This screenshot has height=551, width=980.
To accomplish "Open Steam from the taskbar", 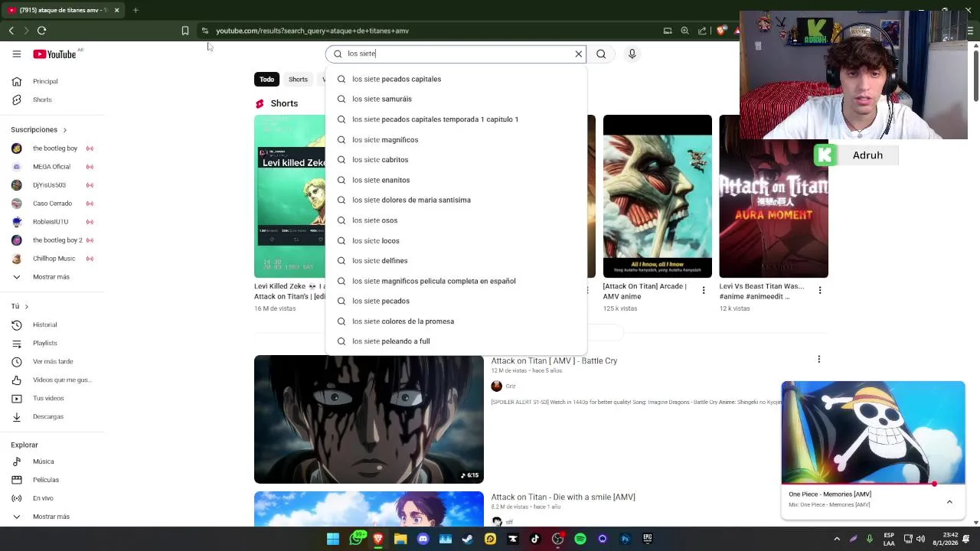I will [x=468, y=539].
